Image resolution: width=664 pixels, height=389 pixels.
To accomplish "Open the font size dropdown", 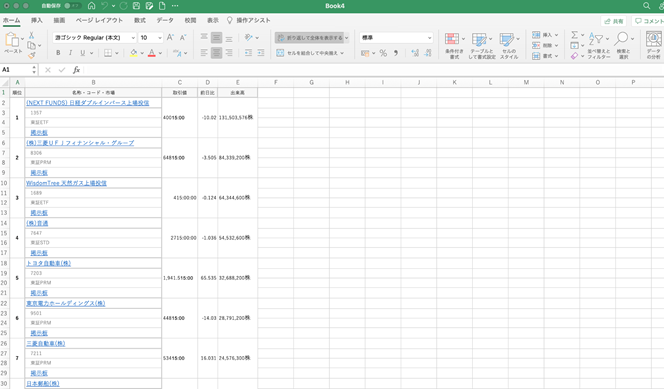I will (x=150, y=38).
